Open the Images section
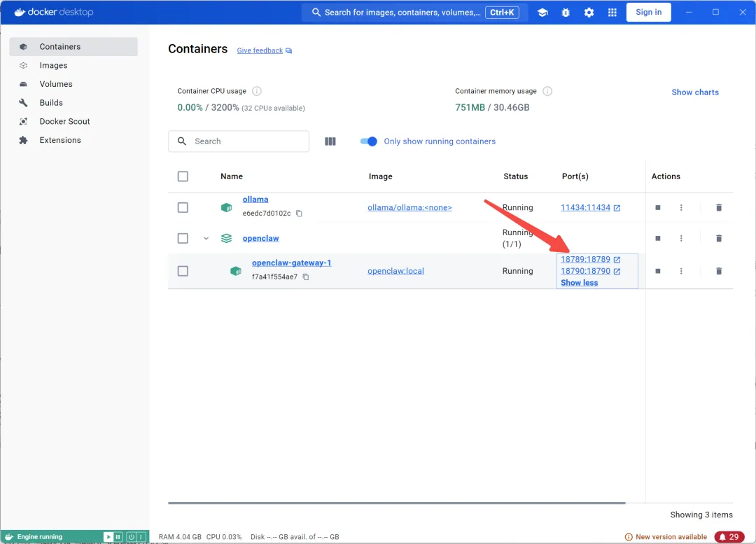 [73, 66]
